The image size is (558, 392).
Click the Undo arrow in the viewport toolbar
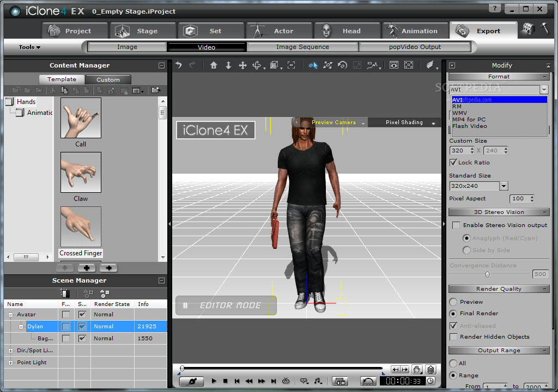click(179, 65)
